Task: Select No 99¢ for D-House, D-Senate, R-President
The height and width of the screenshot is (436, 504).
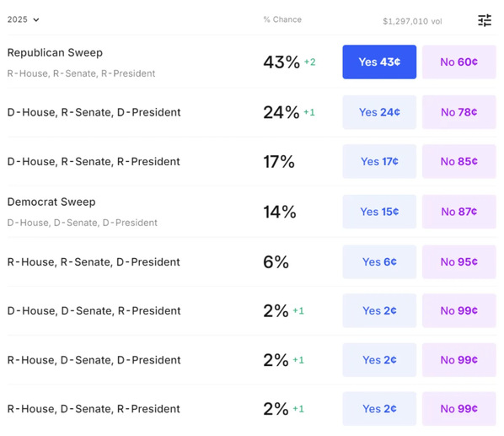Action: click(459, 310)
